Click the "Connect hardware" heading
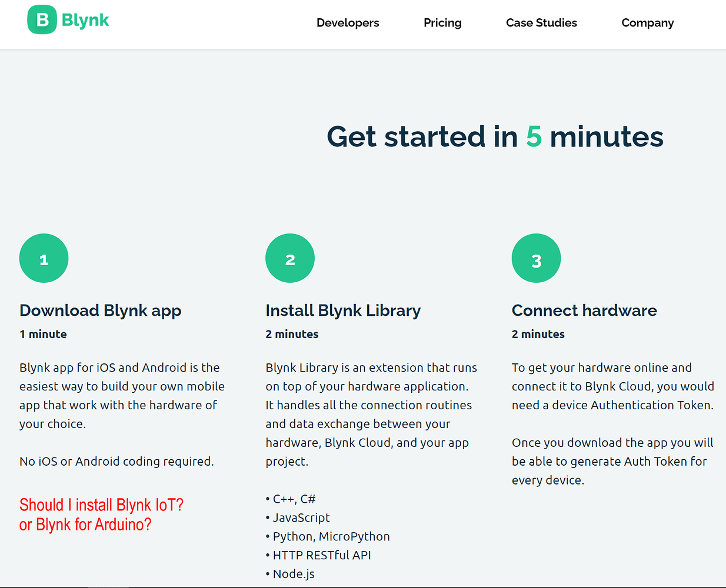Viewport: 726px width, 588px height. (x=584, y=310)
